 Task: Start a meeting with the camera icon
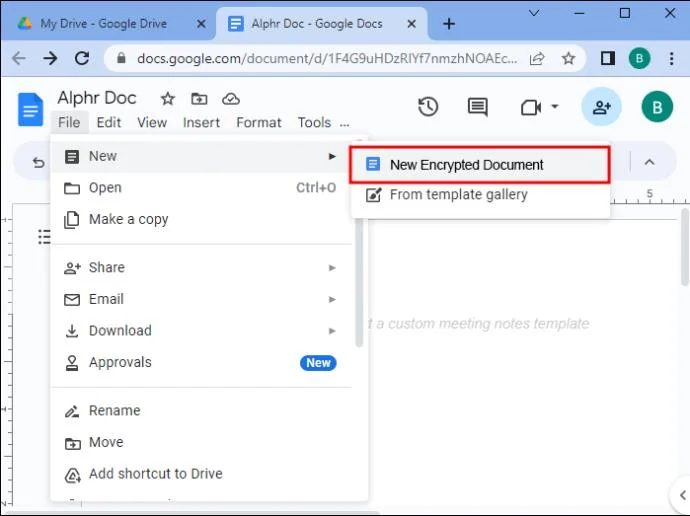(531, 107)
